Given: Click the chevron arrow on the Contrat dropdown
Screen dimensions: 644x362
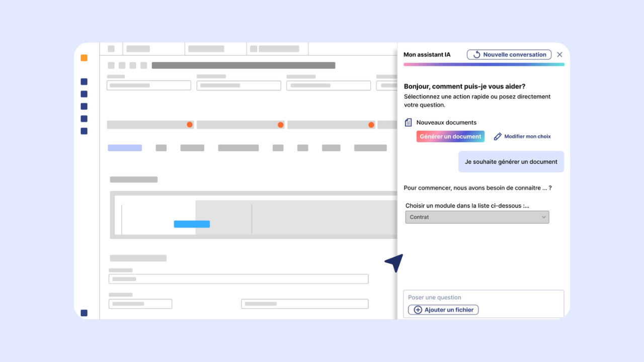Looking at the screenshot, I should point(543,217).
